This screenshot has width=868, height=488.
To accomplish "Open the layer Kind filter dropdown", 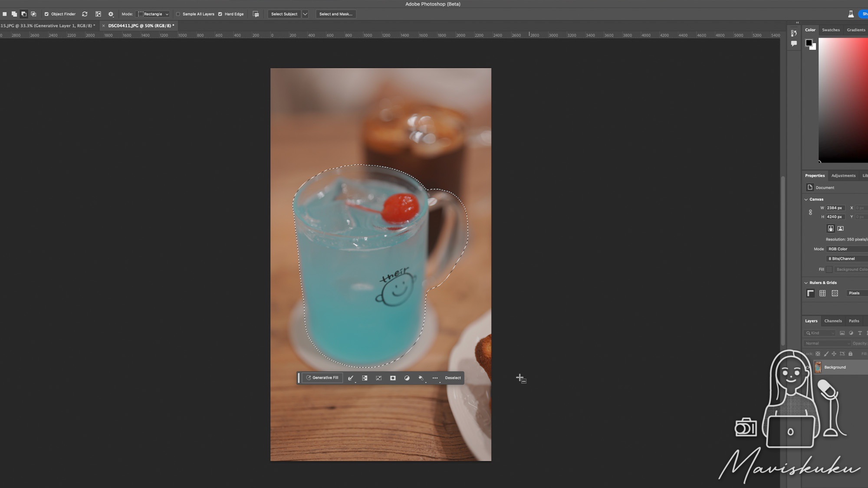I will click(x=820, y=333).
